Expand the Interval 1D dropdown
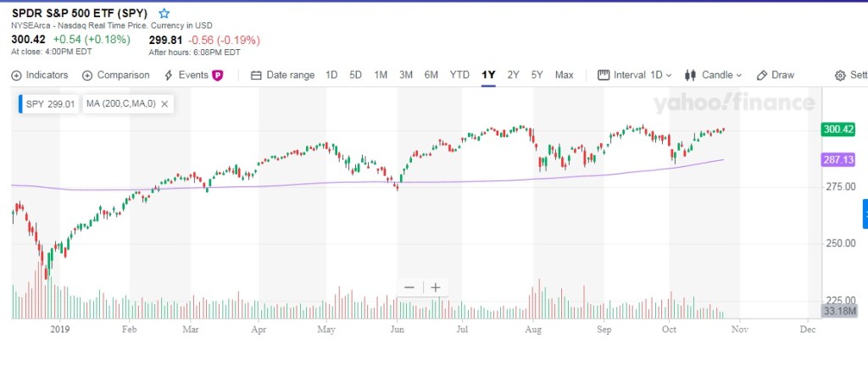 pyautogui.click(x=634, y=75)
